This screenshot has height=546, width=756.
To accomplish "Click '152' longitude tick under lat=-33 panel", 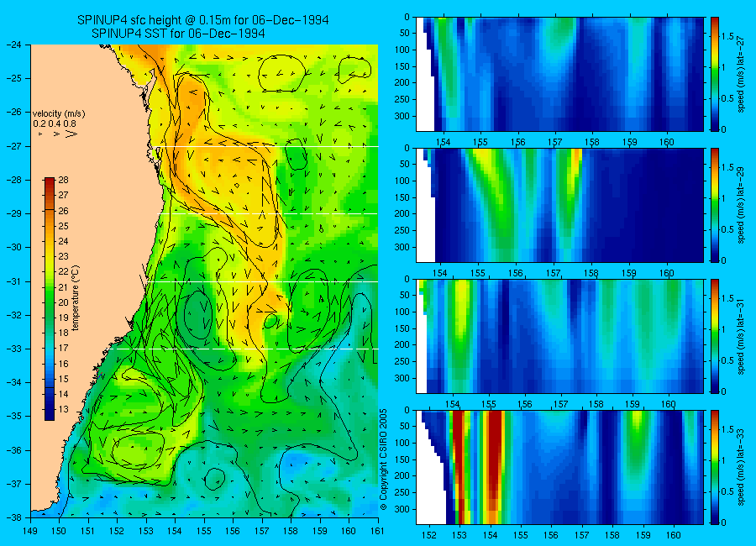I will [428, 535].
